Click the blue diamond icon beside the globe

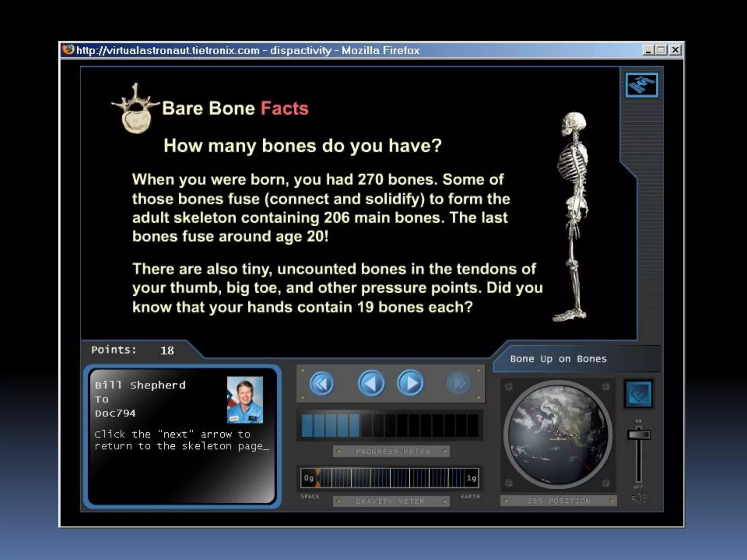pos(639,394)
